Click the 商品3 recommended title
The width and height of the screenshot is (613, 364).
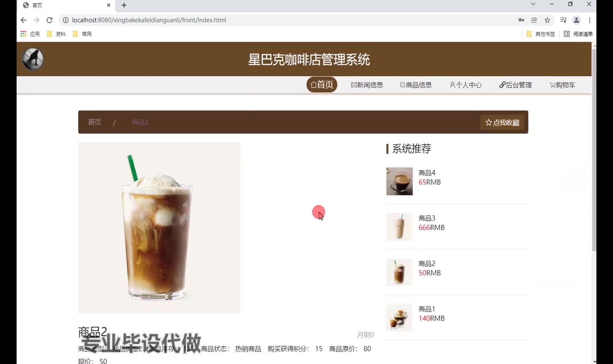(427, 218)
